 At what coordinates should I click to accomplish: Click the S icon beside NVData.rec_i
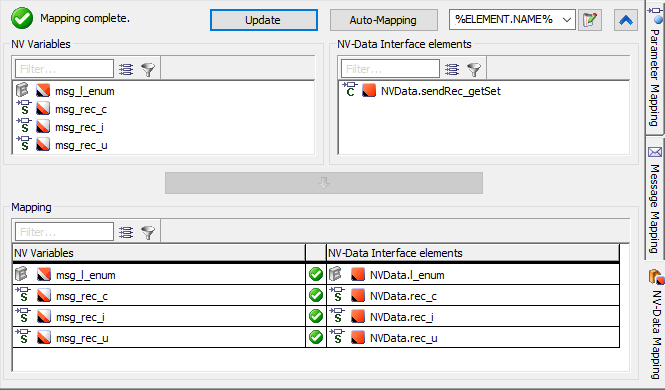click(x=337, y=315)
